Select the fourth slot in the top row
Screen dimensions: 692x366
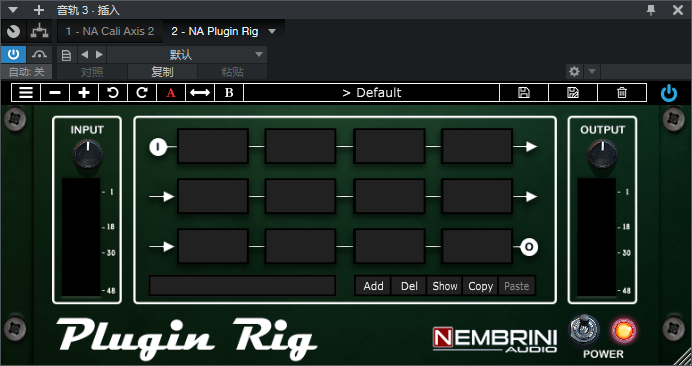coord(477,146)
